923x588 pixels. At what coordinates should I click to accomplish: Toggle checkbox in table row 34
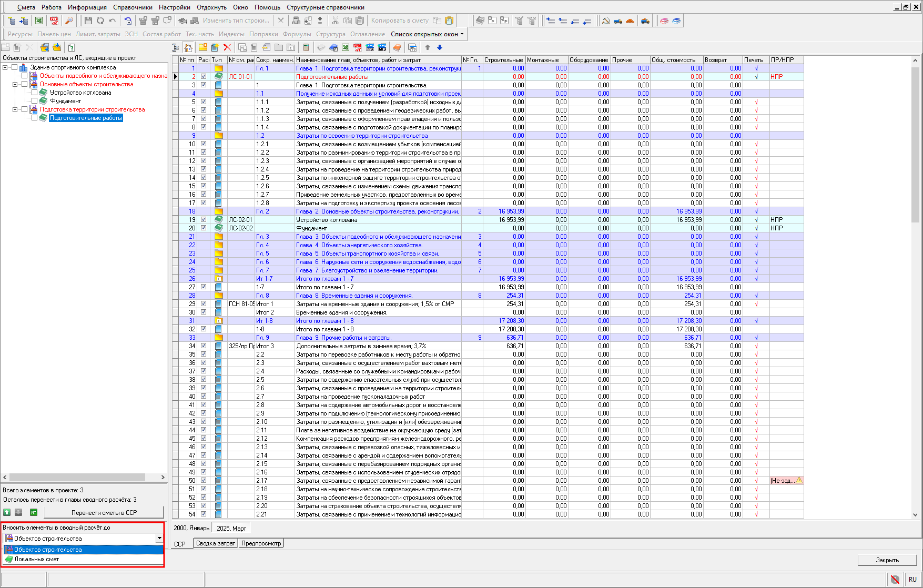coord(204,346)
